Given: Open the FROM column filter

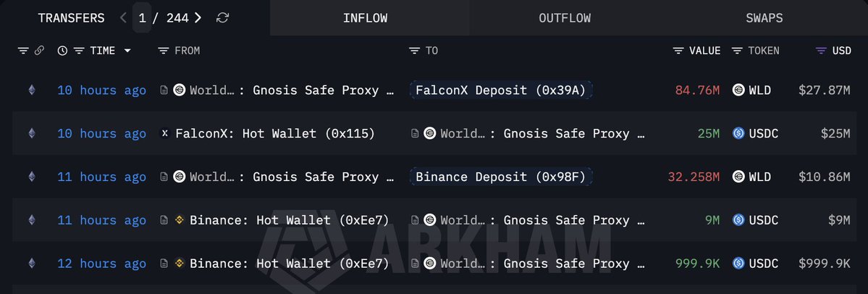Looking at the screenshot, I should coord(164,51).
